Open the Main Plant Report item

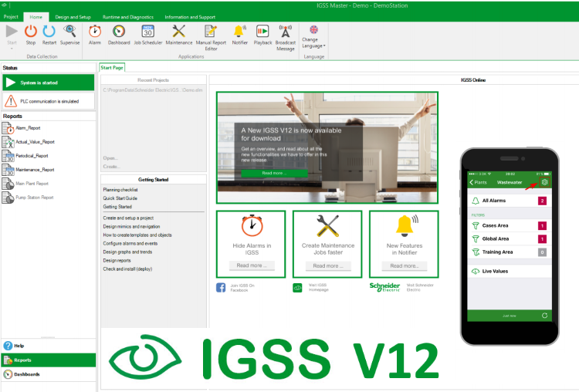click(32, 184)
